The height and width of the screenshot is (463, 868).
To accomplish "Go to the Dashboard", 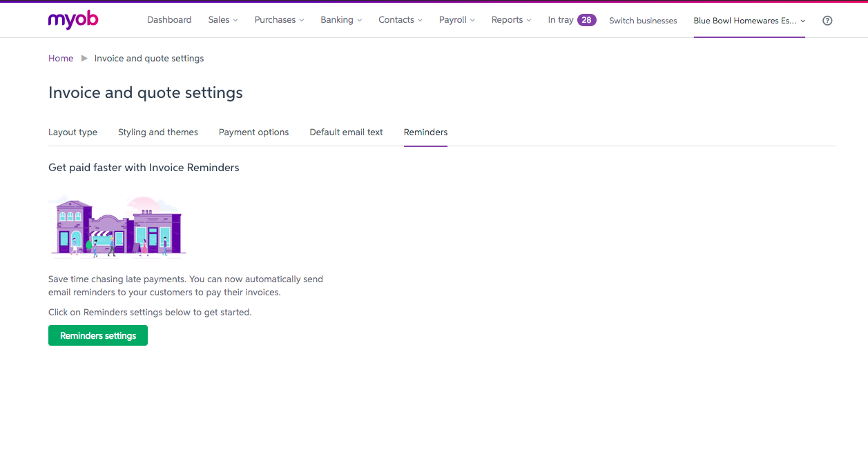I will click(169, 20).
